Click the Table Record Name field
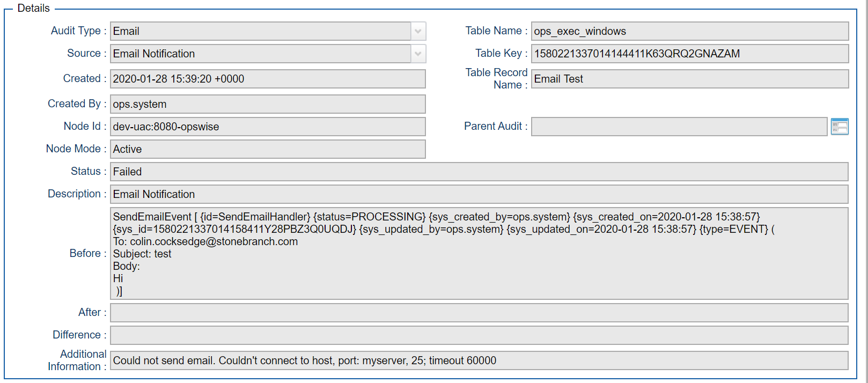 (x=689, y=79)
